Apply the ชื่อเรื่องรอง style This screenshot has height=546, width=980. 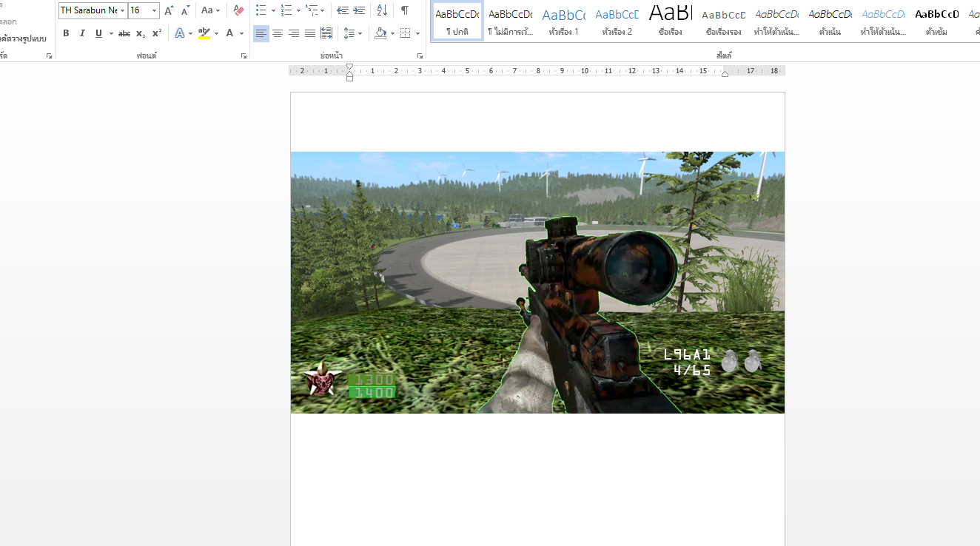tap(724, 21)
